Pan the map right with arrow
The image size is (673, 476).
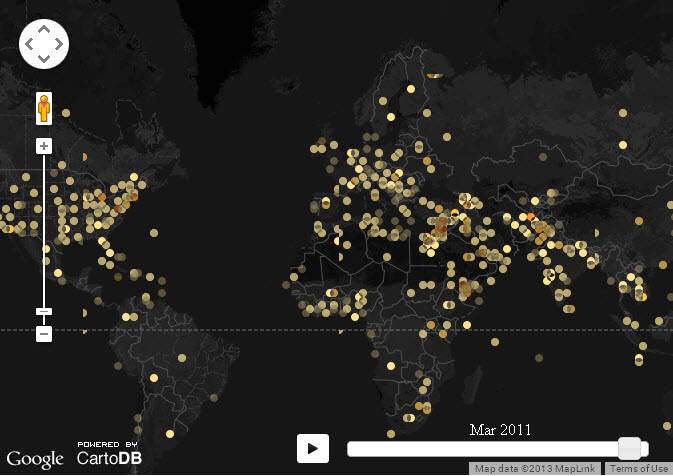59,45
